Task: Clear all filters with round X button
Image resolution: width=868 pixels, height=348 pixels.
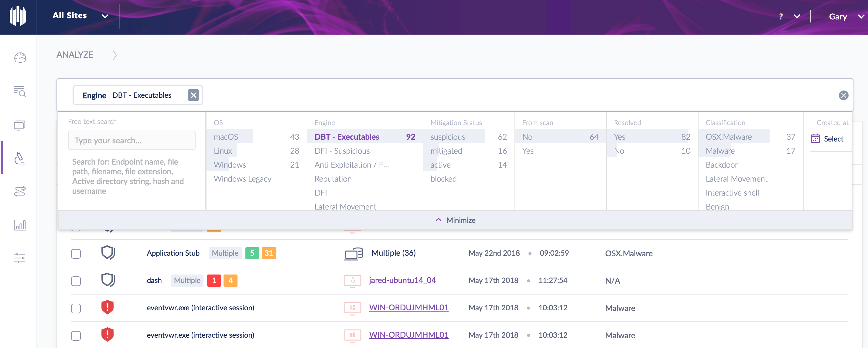Action: point(843,95)
